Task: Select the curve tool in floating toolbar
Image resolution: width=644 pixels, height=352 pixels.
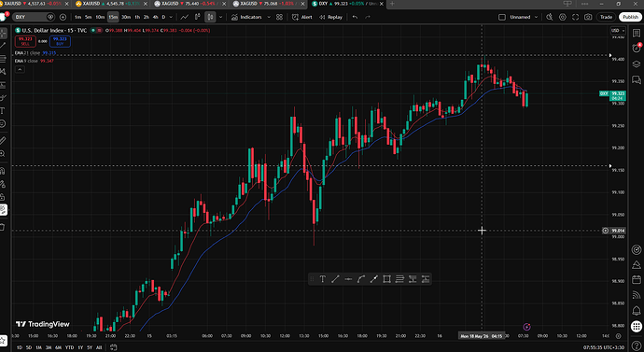Action: pyautogui.click(x=361, y=279)
